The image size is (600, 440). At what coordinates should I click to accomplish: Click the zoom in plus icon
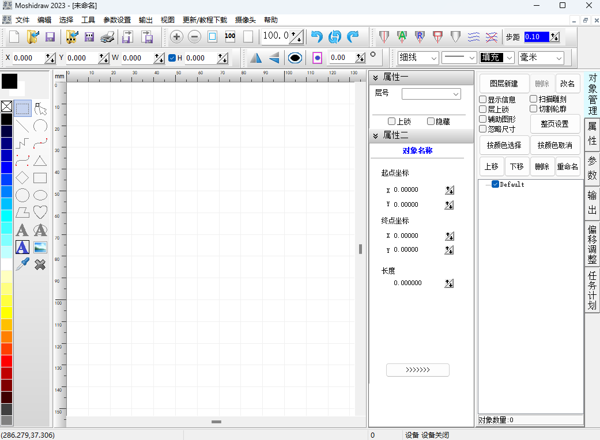point(176,37)
